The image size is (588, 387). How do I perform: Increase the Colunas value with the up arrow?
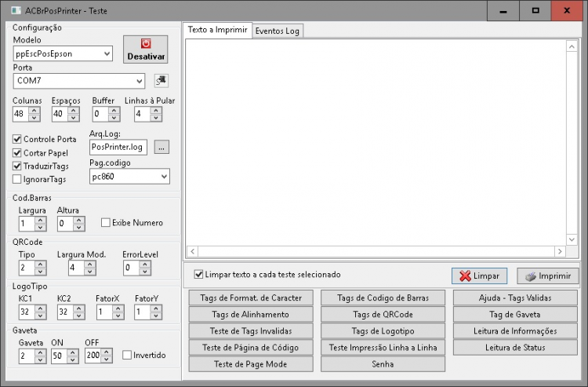tap(34, 111)
